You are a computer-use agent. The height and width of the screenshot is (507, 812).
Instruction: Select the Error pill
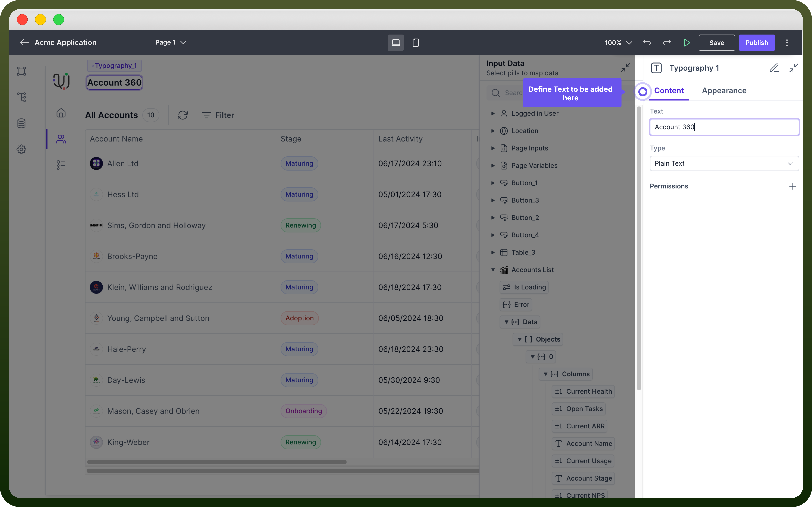[x=516, y=304]
